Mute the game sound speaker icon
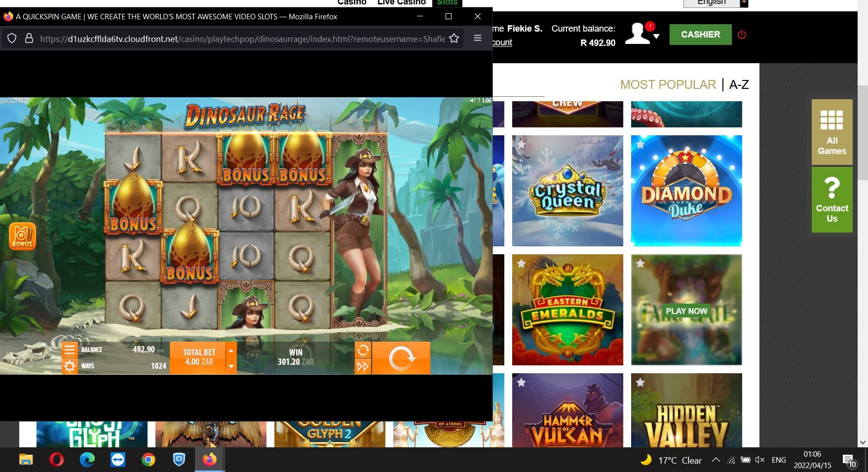This screenshot has height=472, width=868. (472, 101)
